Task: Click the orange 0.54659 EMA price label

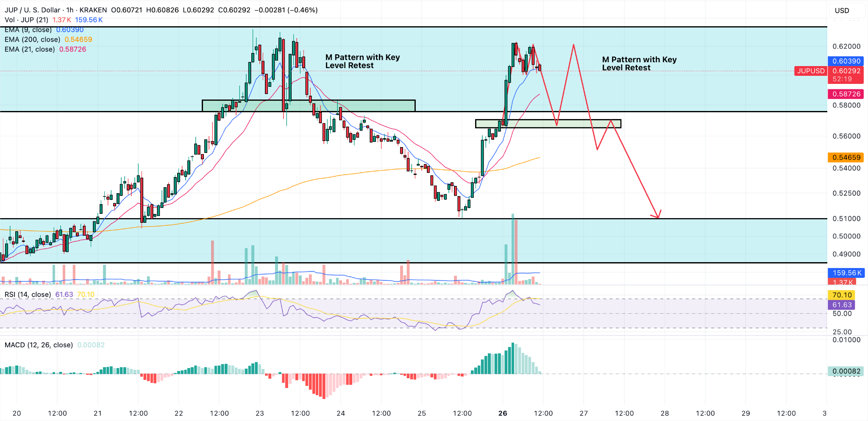Action: point(846,158)
